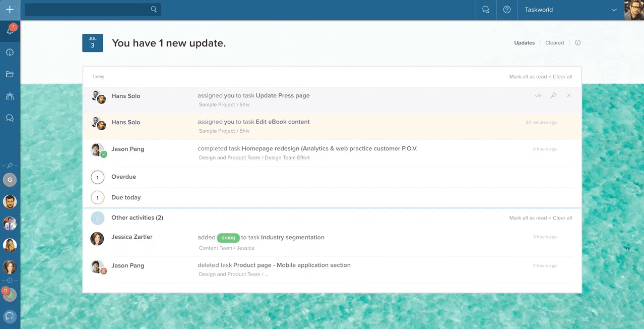
Task: Mark all as read in Other activities
Action: click(x=528, y=218)
